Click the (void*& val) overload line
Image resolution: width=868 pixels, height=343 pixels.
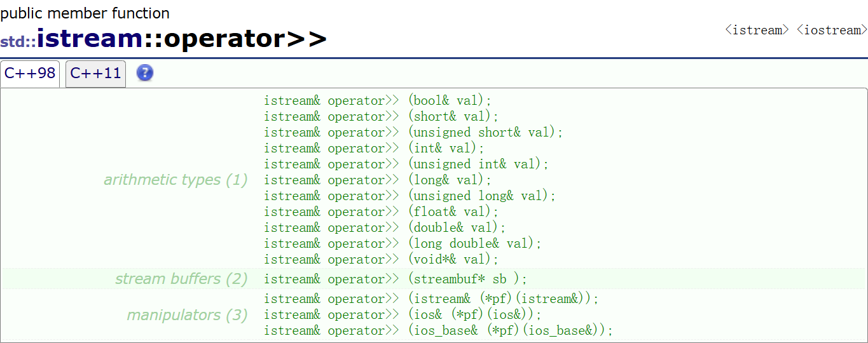click(382, 259)
